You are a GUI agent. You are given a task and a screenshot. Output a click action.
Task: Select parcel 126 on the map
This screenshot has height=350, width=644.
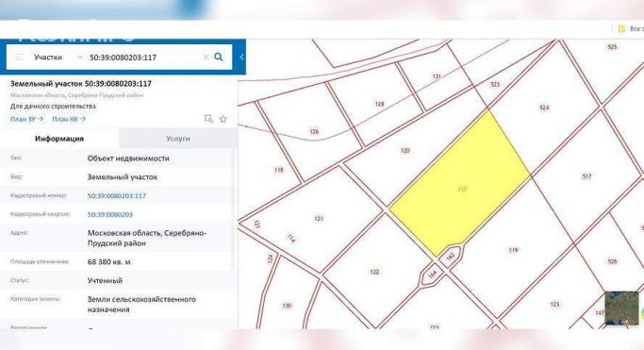[314, 132]
